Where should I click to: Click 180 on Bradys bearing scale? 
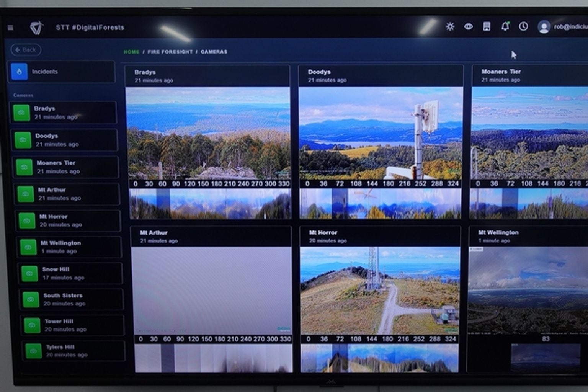216,184
